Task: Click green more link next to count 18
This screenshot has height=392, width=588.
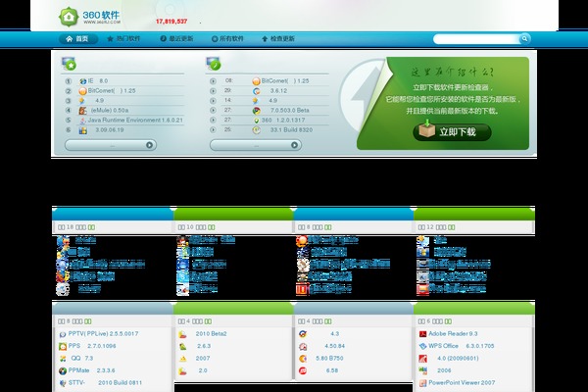Action: click(91, 227)
